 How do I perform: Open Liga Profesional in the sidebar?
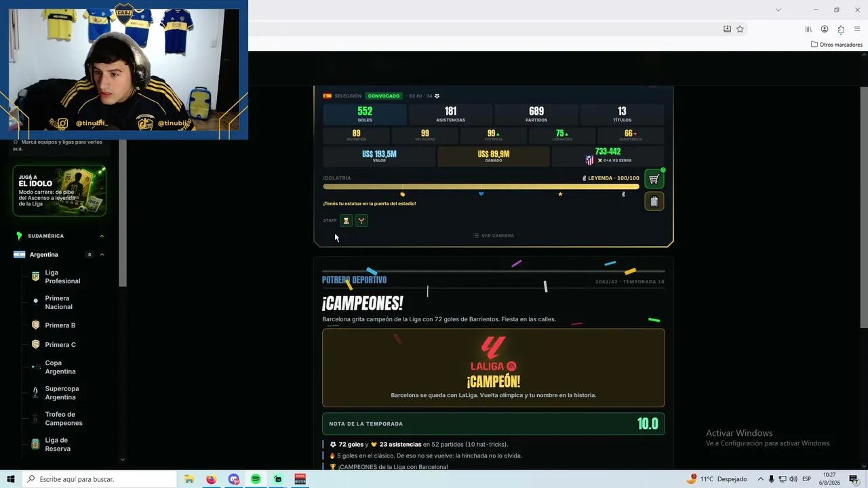62,277
